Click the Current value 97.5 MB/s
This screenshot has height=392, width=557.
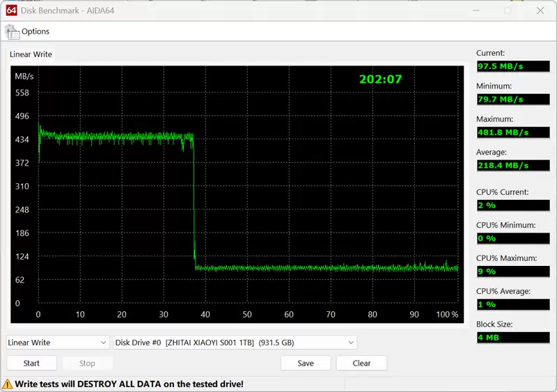click(513, 66)
